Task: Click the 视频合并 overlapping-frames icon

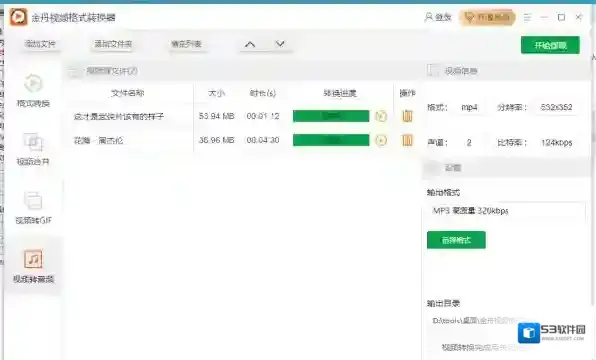Action: (x=33, y=142)
